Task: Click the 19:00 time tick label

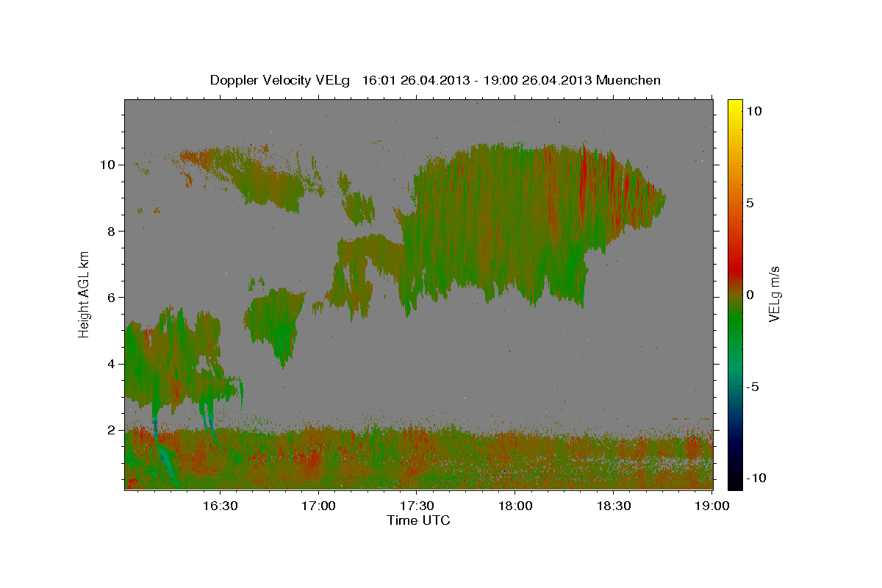Action: [712, 506]
